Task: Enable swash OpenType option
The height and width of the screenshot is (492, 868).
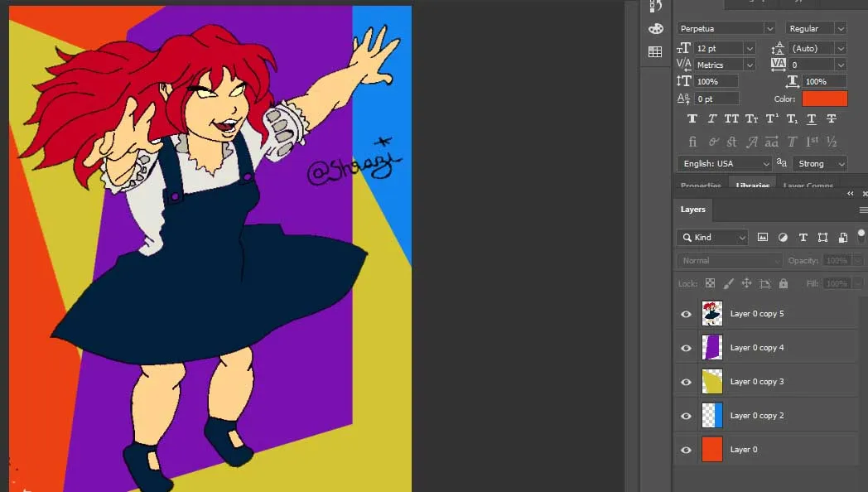Action: coord(752,142)
